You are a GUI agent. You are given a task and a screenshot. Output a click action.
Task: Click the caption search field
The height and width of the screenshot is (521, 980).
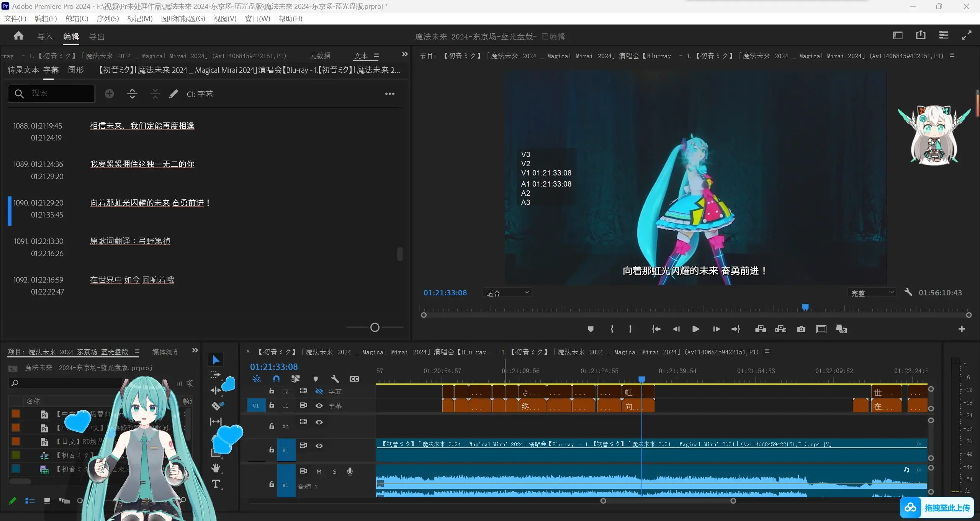[51, 93]
